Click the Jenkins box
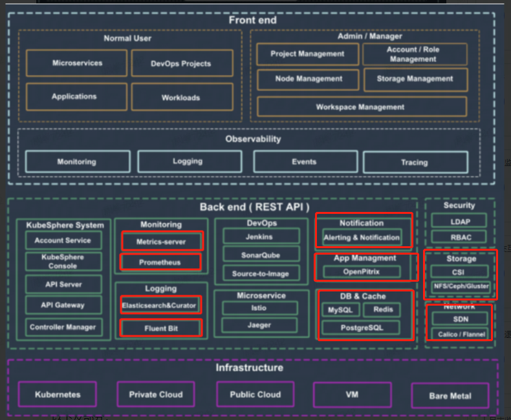Viewport: 511px width, 420px height. tap(261, 236)
